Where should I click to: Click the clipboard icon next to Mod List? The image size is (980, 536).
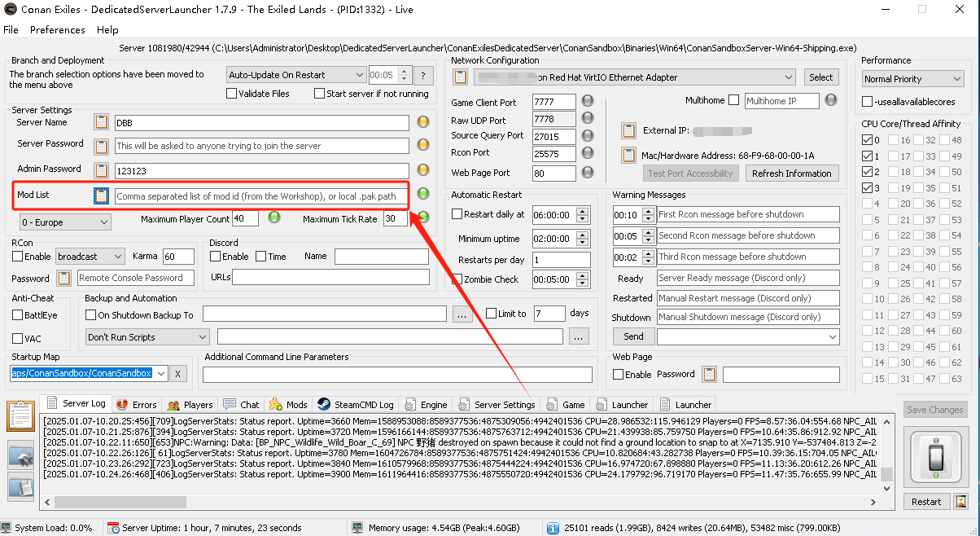101,196
